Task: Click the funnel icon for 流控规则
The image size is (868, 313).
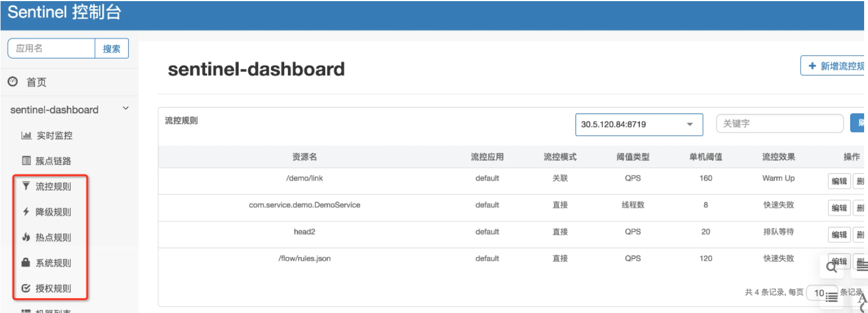Action: 26,186
